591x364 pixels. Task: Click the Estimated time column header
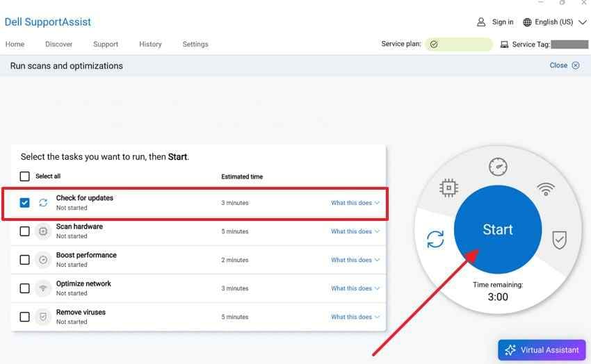[242, 176]
